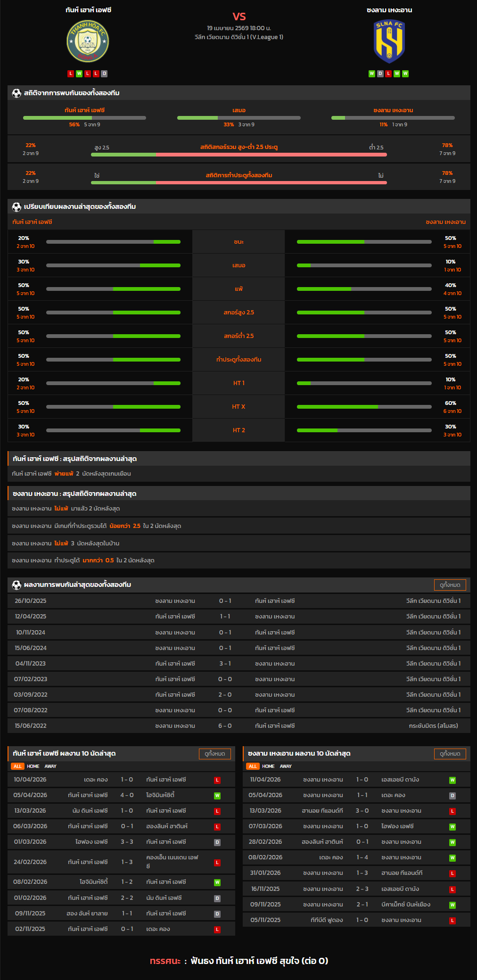The width and height of the screenshot is (477, 980).
Task: Click ดูทั้งหมด button in head-to-head results header
Action: click(x=450, y=585)
